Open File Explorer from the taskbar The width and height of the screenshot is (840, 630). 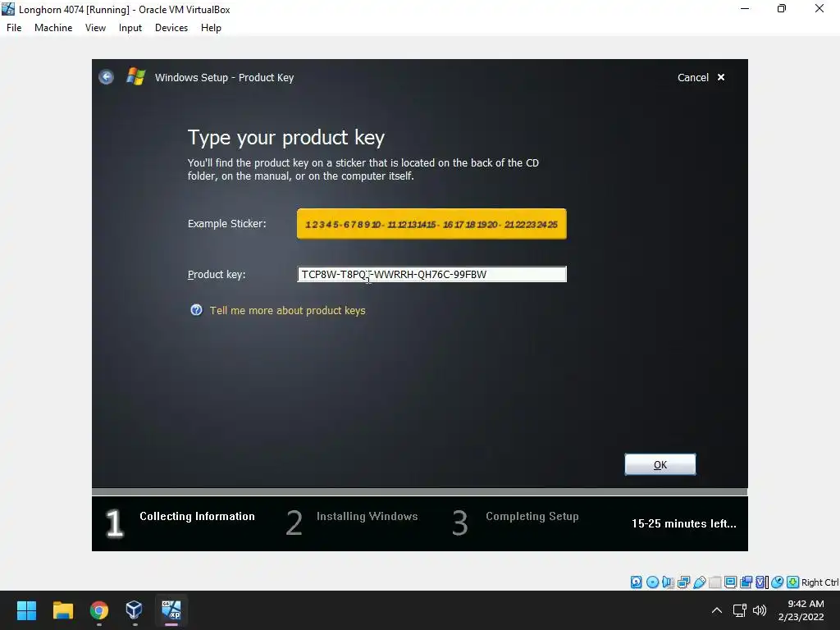pos(62,610)
